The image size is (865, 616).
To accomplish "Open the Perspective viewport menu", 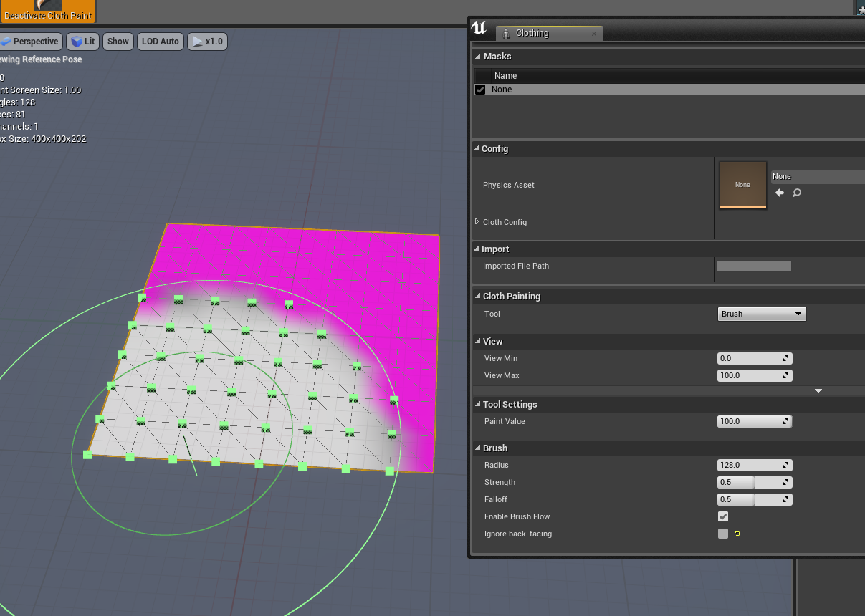I will [x=30, y=42].
